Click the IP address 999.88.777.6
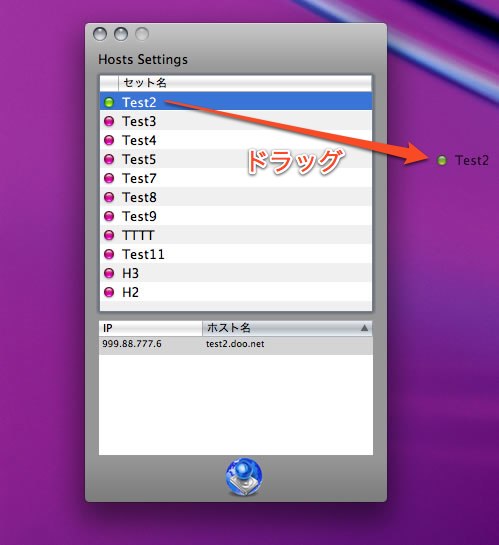The width and height of the screenshot is (499, 545). tap(132, 344)
